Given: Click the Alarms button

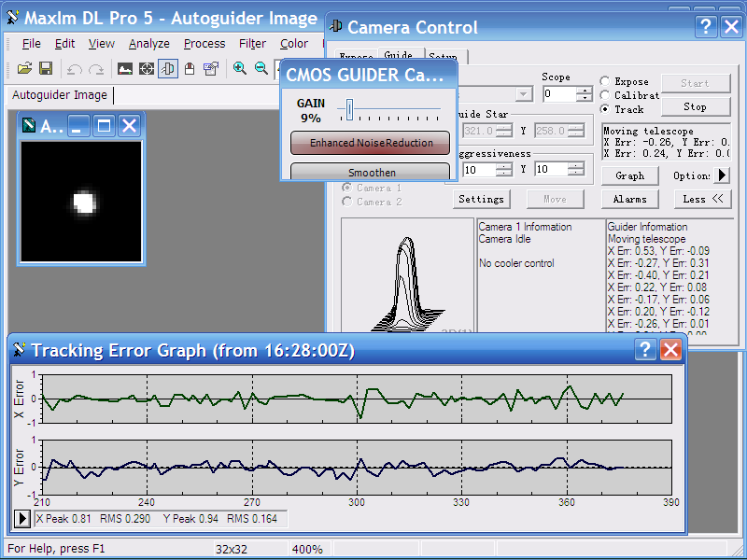Looking at the screenshot, I should coord(629,199).
